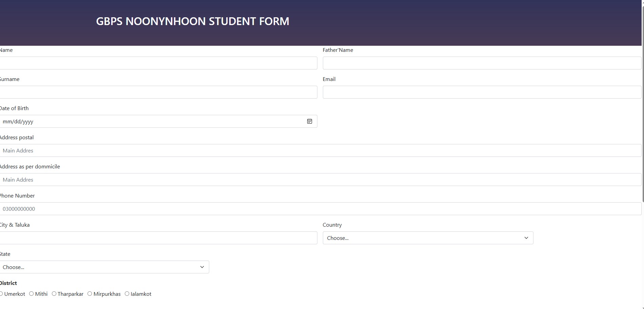Viewport: 644px width, 309px height.
Task: Click the Phone Number input box
Action: point(320,209)
